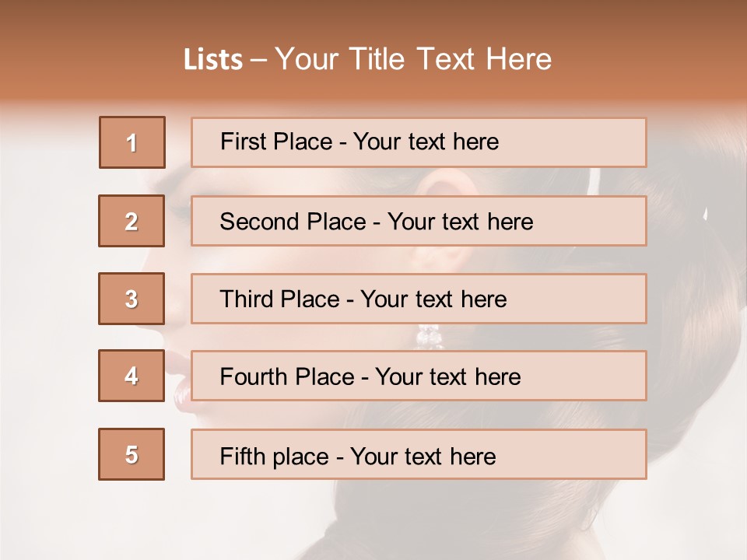Click the Your Title Text Here heading
The image size is (747, 560).
(413, 59)
